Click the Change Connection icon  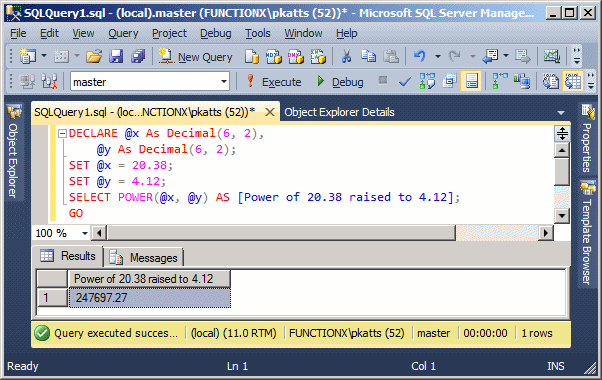pos(50,81)
